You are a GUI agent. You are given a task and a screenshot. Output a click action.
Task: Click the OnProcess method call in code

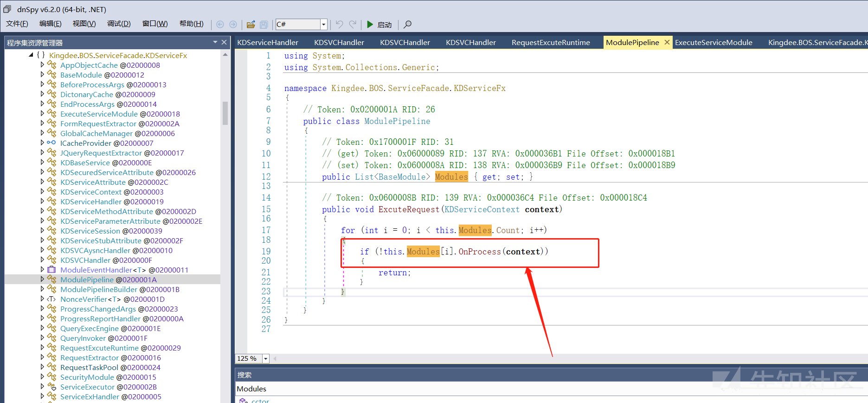480,252
